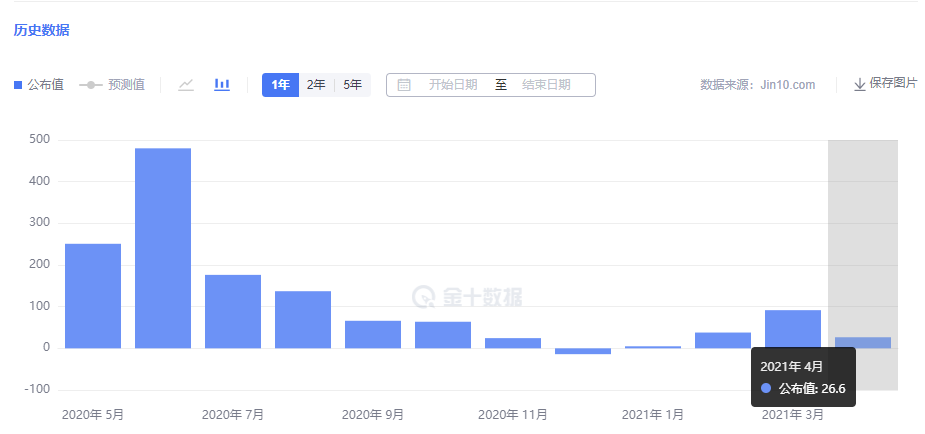Click the 保存图片 save image button
The image size is (925, 434).
[885, 84]
